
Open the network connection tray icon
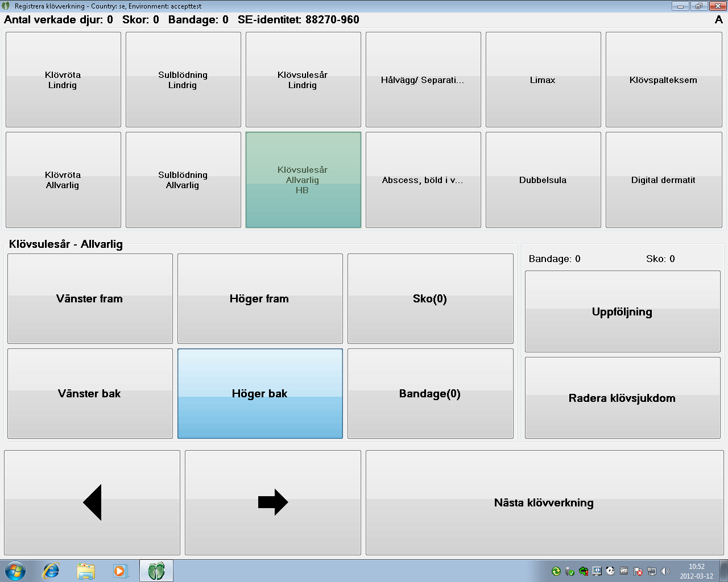coord(652,571)
